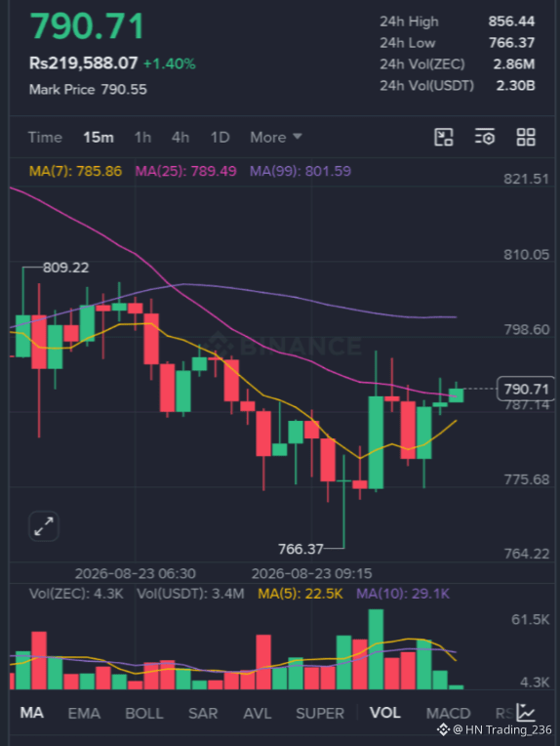
Task: Open the multi-chart grid layout icon
Action: click(x=526, y=137)
